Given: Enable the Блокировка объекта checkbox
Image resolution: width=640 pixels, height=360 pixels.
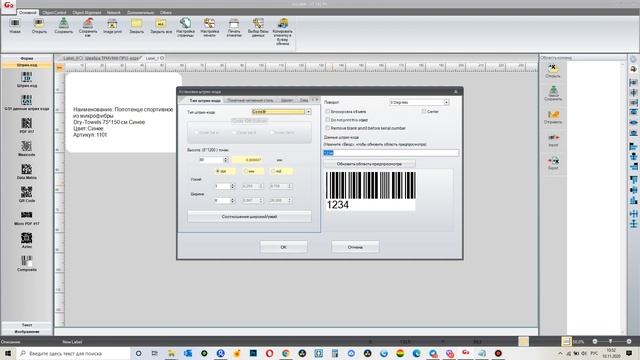Looking at the screenshot, I should click(x=327, y=111).
